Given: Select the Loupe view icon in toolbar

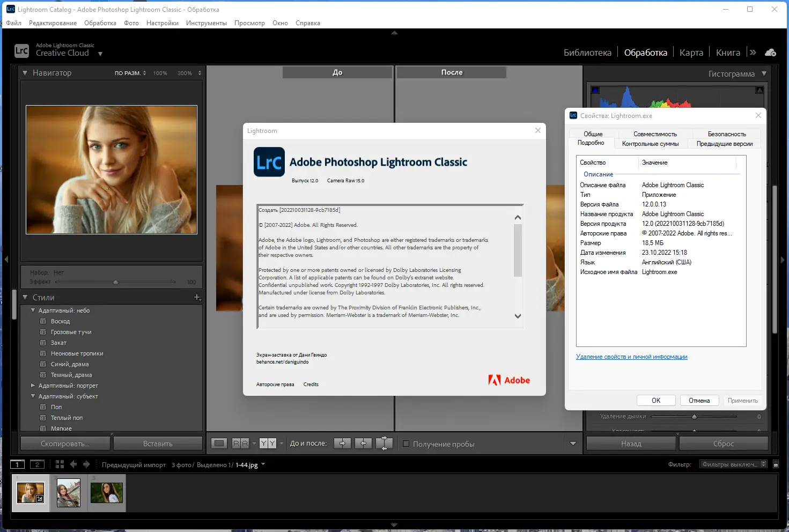Looking at the screenshot, I should click(219, 443).
